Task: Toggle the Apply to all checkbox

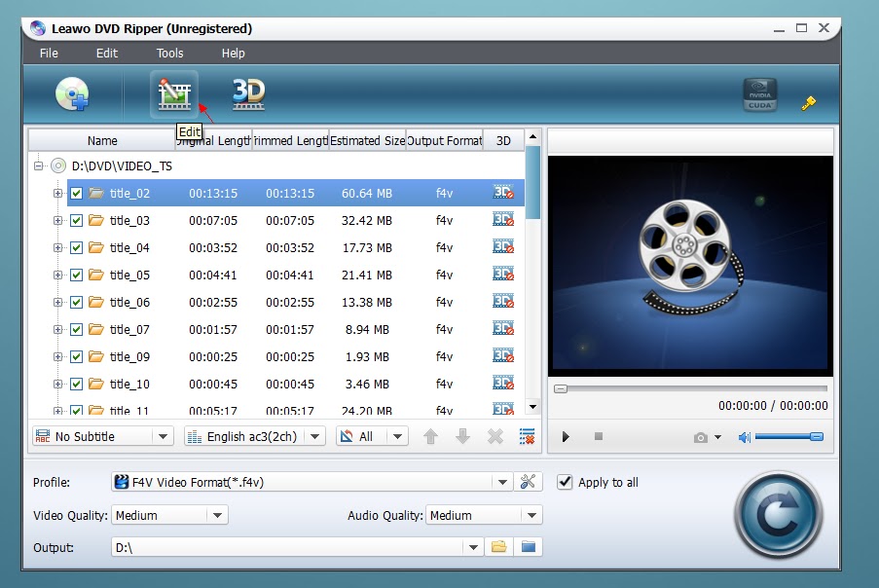Action: 565,482
